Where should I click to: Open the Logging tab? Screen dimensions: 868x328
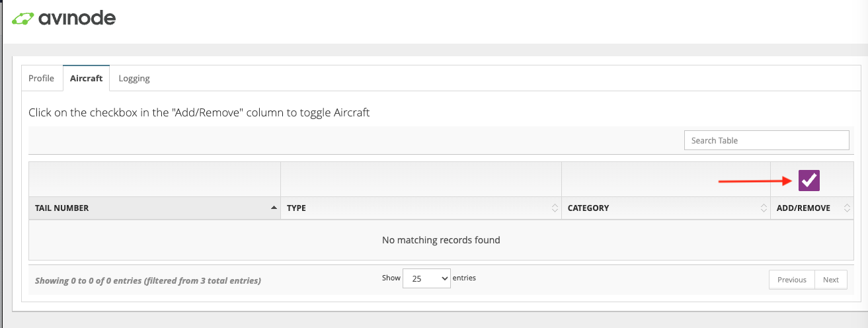point(134,78)
